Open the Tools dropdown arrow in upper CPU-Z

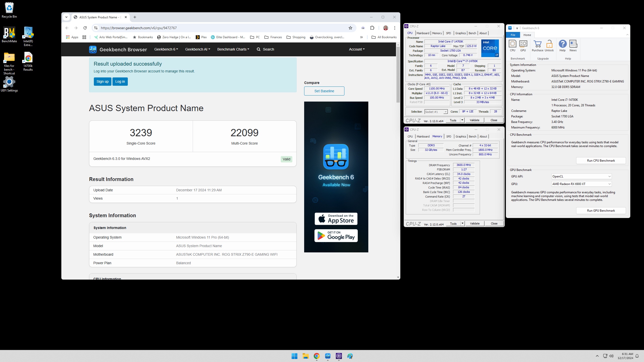[462, 120]
